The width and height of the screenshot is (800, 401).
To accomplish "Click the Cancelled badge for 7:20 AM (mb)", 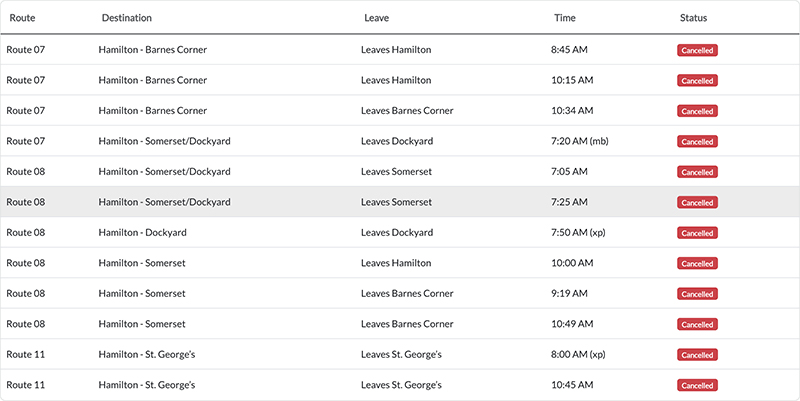I will tap(697, 142).
